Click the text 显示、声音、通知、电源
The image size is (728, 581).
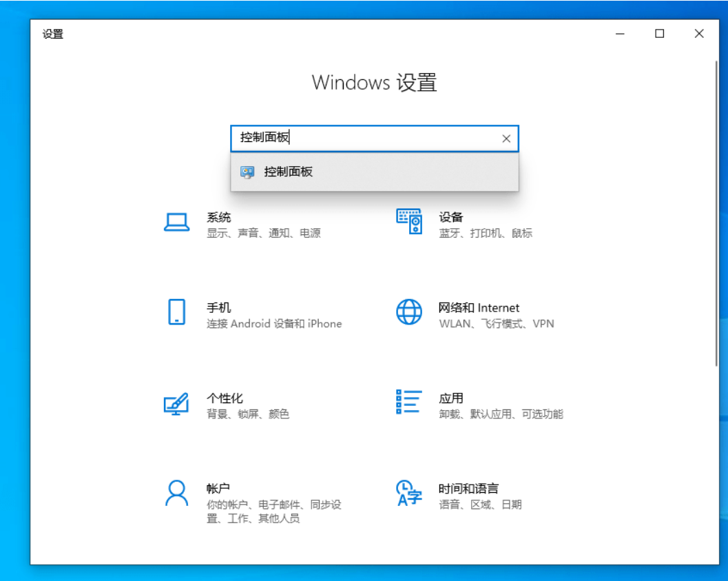(x=264, y=233)
